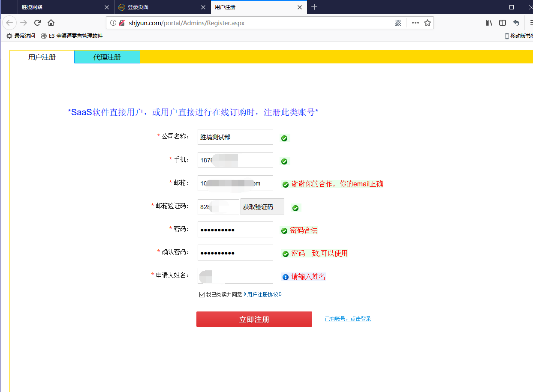Open the page actions three-dot menu
This screenshot has width=533, height=392.
[x=415, y=23]
